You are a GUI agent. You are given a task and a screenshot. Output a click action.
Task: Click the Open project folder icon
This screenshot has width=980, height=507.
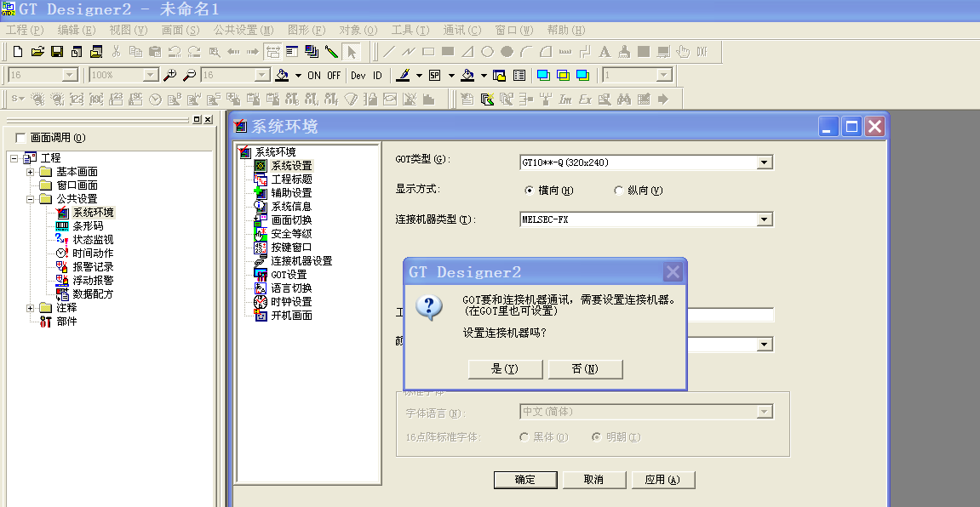click(x=37, y=52)
